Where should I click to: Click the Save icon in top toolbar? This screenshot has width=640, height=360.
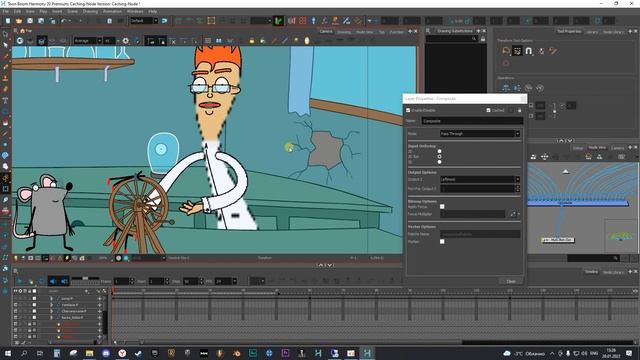[x=30, y=20]
